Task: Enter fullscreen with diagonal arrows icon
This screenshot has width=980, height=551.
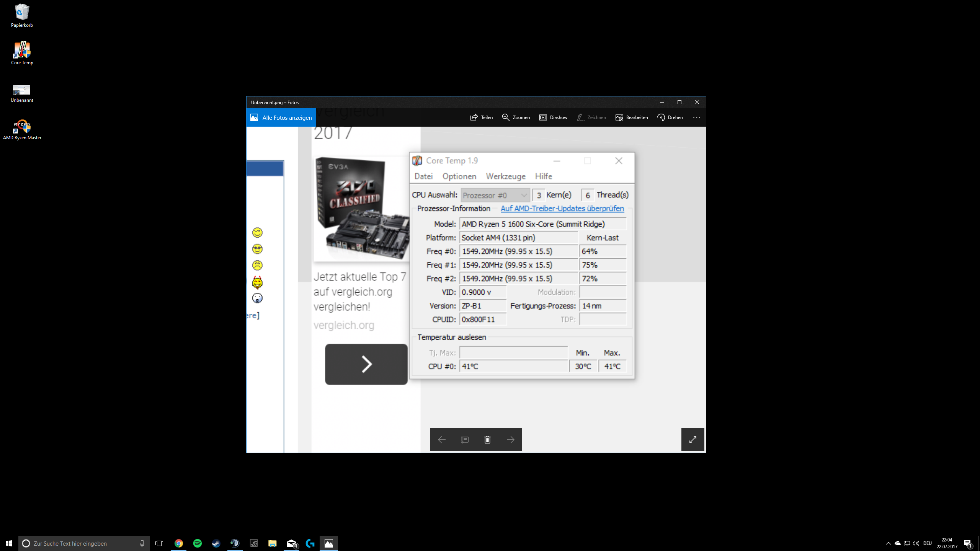Action: pyautogui.click(x=693, y=440)
